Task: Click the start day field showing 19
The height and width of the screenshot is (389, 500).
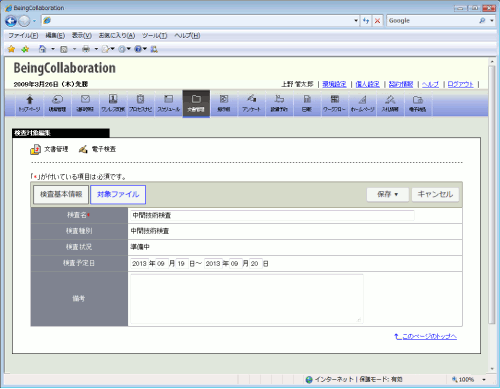Action: [x=182, y=264]
